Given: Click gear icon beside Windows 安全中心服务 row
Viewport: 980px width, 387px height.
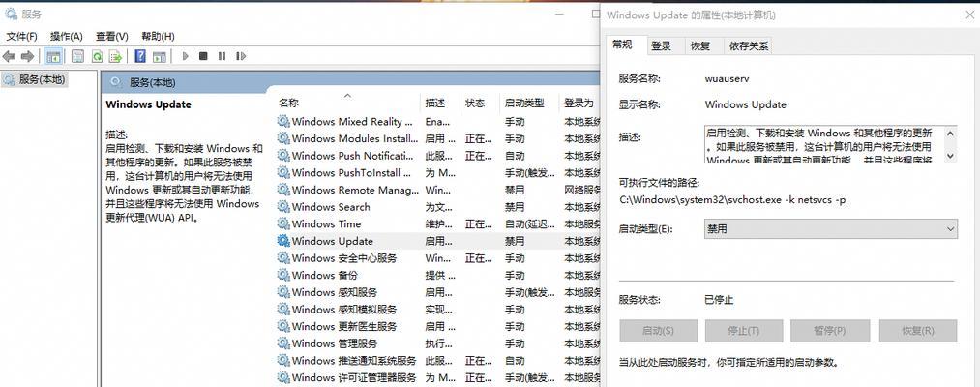Looking at the screenshot, I should [x=283, y=258].
